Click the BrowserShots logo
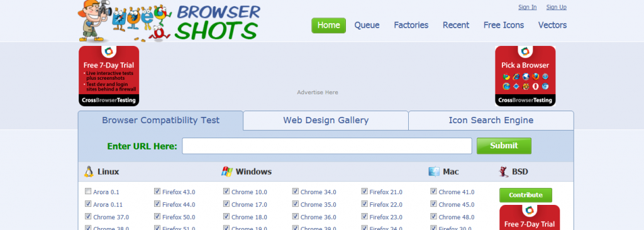 169,21
